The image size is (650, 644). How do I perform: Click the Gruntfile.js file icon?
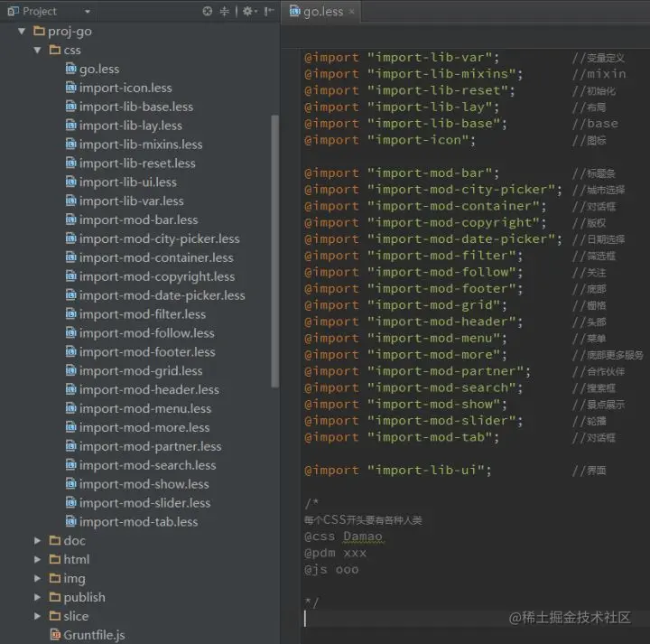coord(55,634)
